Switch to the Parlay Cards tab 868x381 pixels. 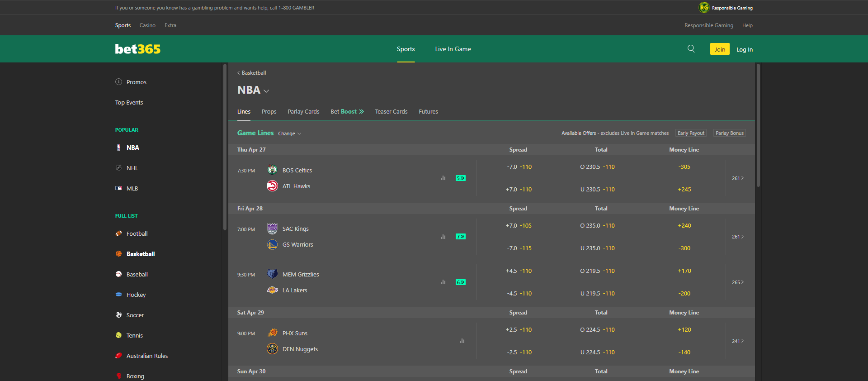(303, 112)
